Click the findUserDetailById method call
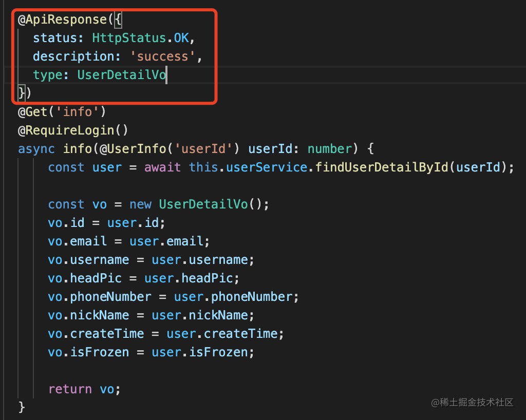This screenshot has width=526, height=420. pyautogui.click(x=384, y=167)
